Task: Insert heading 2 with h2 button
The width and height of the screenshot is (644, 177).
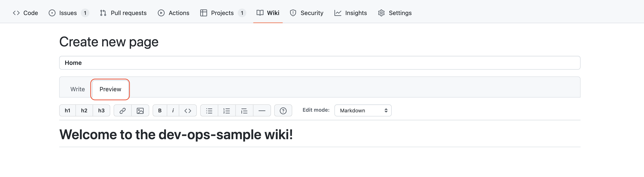Action: pyautogui.click(x=84, y=111)
